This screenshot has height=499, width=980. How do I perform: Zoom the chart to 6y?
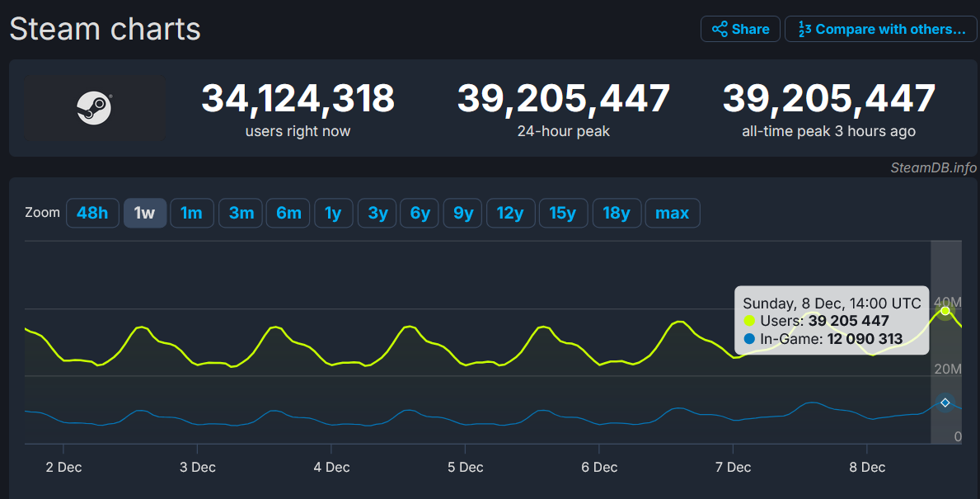click(420, 214)
